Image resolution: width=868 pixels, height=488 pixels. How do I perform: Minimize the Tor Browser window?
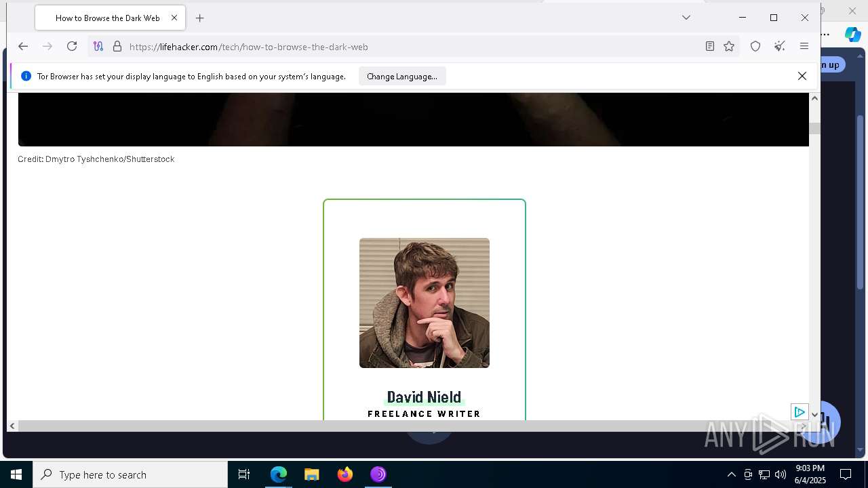point(743,18)
